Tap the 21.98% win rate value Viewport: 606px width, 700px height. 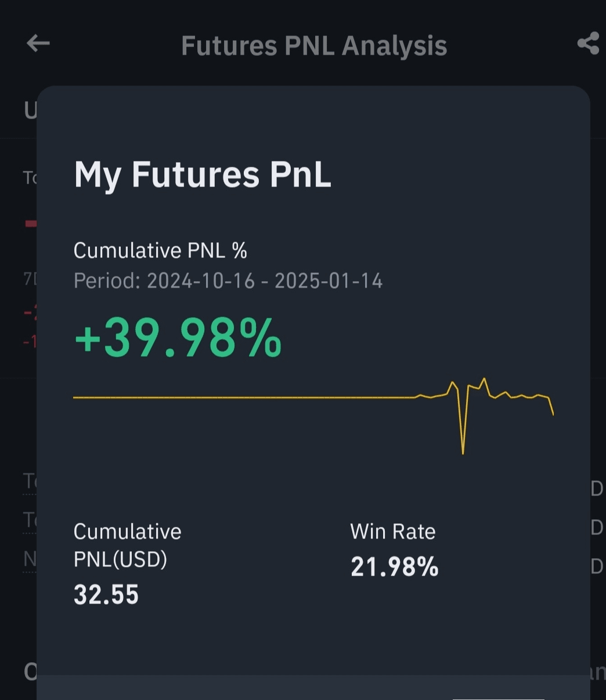point(395,567)
